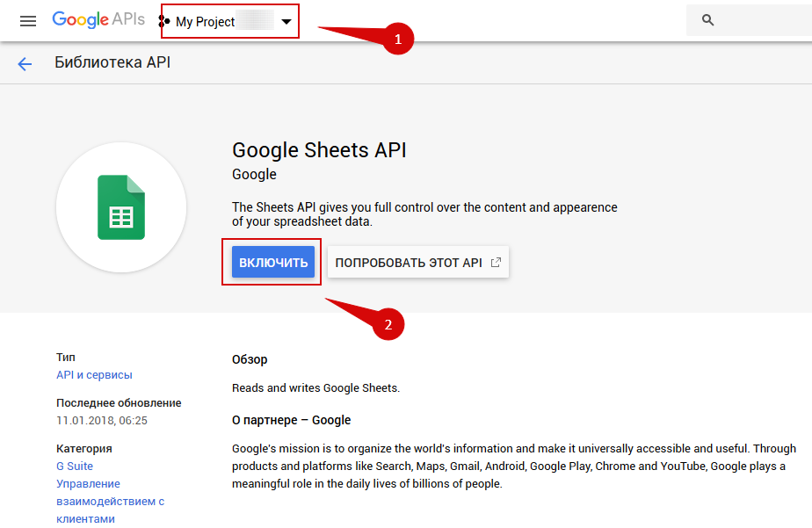Click the Google APIs logo
Viewport: 812px width, 528px height.
98,20
